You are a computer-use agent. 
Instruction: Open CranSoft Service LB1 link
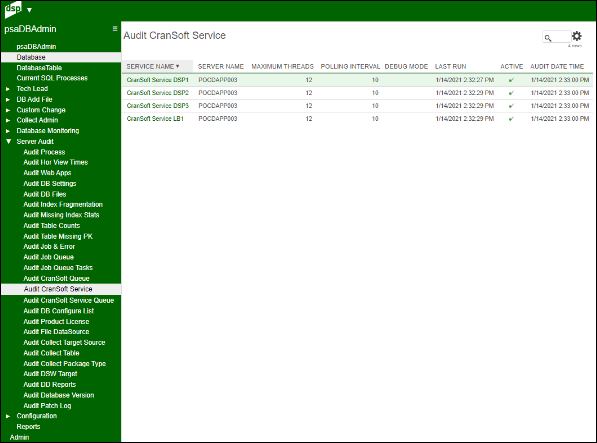pyautogui.click(x=155, y=119)
